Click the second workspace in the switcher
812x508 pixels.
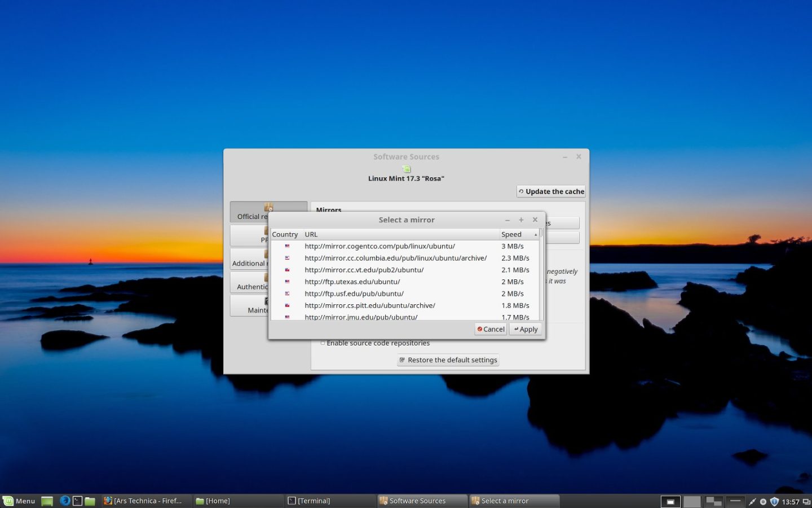[x=692, y=501]
